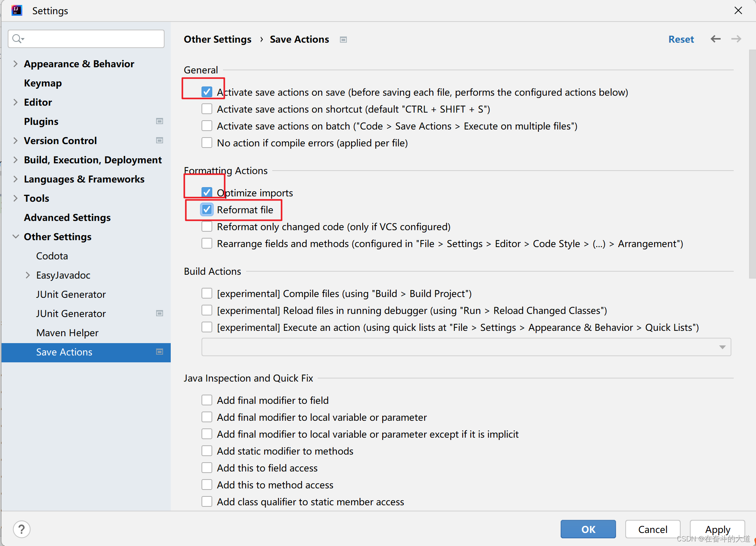Image resolution: width=756 pixels, height=546 pixels.
Task: Click the modified-settings indicator beside Plugins
Action: 159,121
